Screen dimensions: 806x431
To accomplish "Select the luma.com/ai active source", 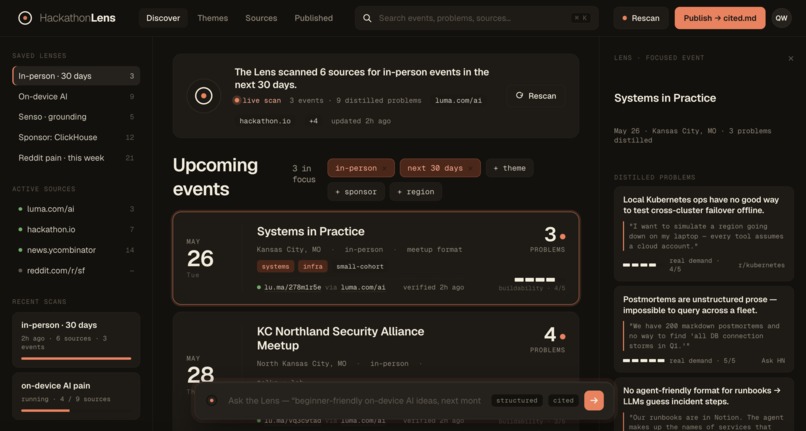I will pyautogui.click(x=76, y=209).
